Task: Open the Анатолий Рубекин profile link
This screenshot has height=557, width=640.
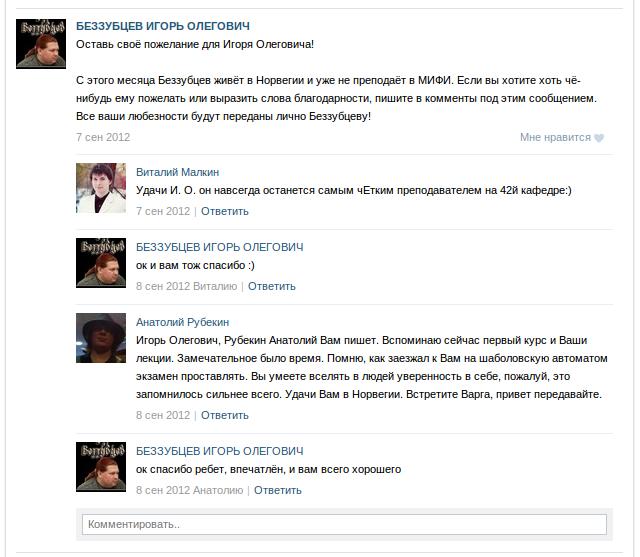Action: [x=182, y=322]
